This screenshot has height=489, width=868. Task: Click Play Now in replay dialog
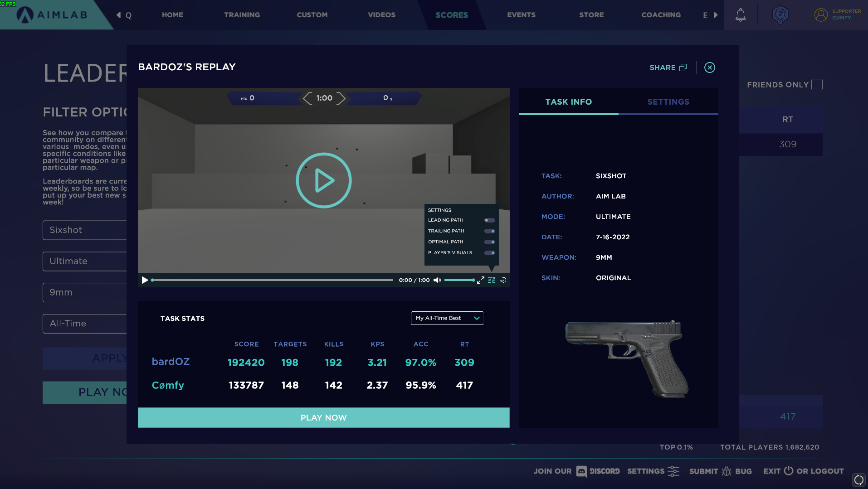click(x=323, y=418)
